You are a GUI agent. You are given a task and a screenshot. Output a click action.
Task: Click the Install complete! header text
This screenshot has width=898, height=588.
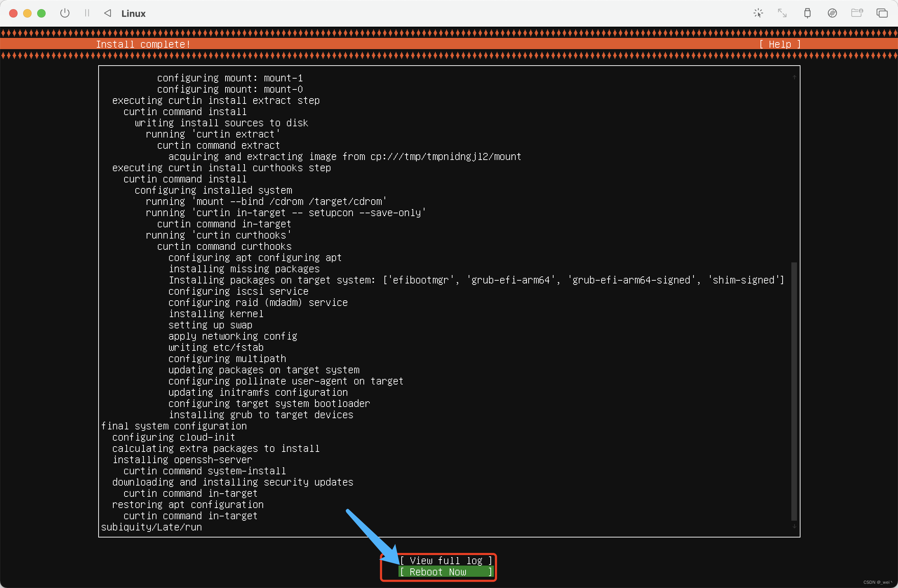tap(143, 45)
